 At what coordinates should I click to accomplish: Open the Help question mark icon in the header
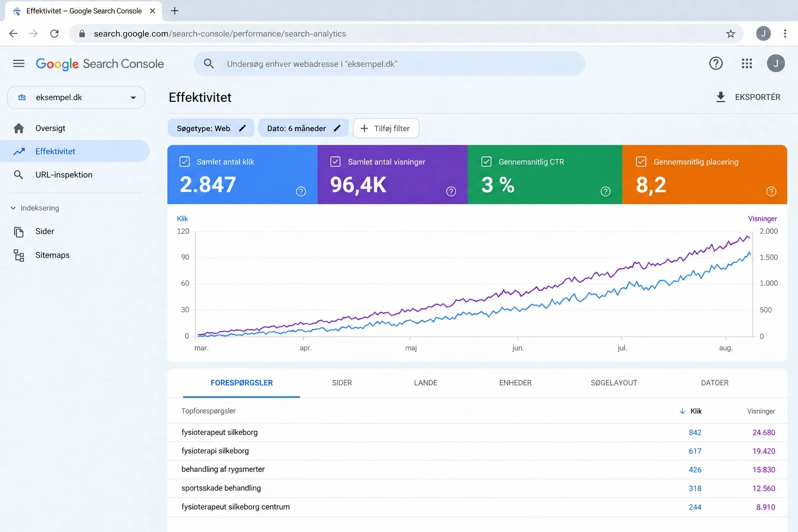[716, 63]
